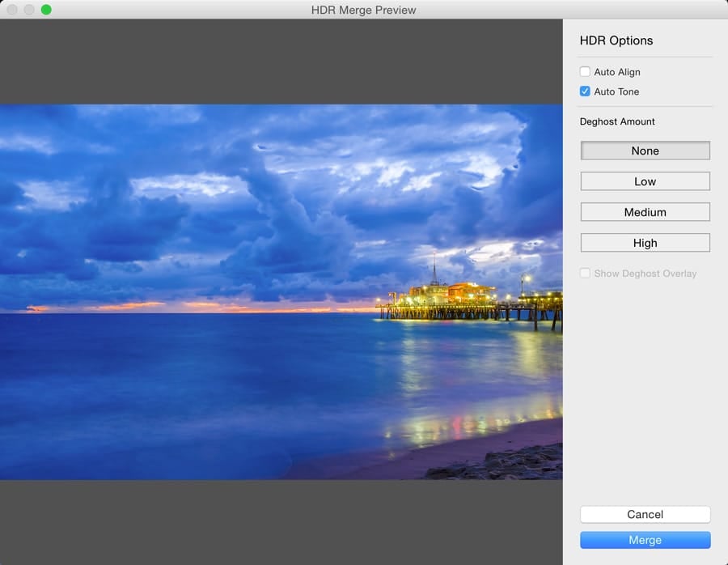Image resolution: width=728 pixels, height=565 pixels.
Task: Set Deghost Amount to Low
Action: tap(645, 181)
